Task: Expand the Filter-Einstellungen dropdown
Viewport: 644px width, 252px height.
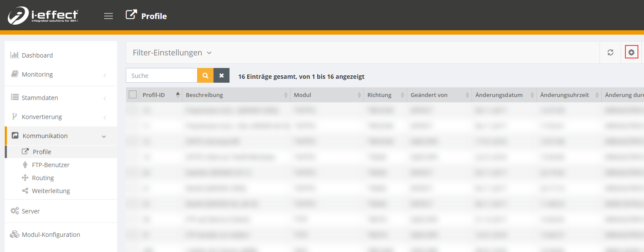Action: pos(172,53)
